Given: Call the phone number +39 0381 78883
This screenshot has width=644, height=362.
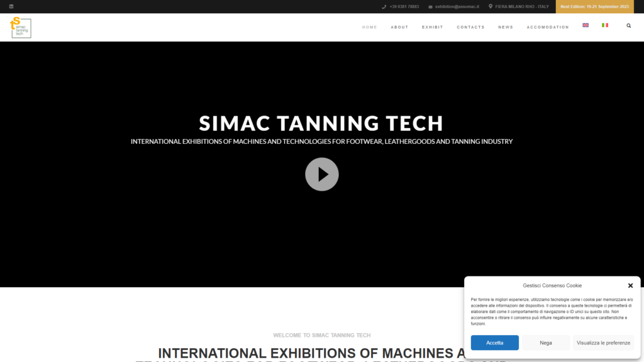Looking at the screenshot, I should tap(404, 6).
